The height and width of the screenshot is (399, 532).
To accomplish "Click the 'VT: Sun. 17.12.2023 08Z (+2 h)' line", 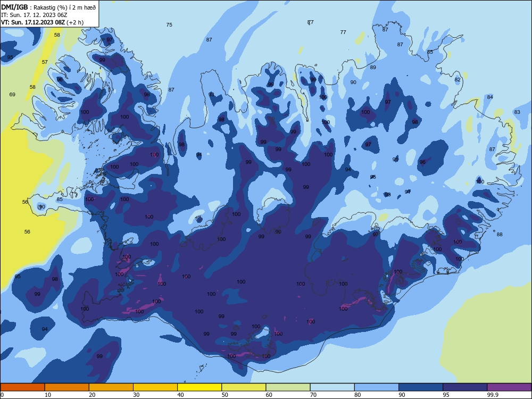I will click(x=42, y=22).
